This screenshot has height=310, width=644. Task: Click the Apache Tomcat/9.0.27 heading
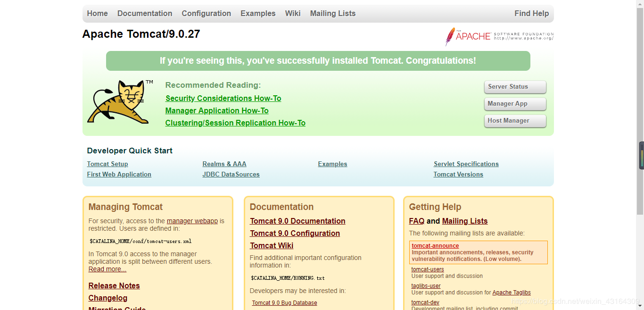pyautogui.click(x=141, y=34)
